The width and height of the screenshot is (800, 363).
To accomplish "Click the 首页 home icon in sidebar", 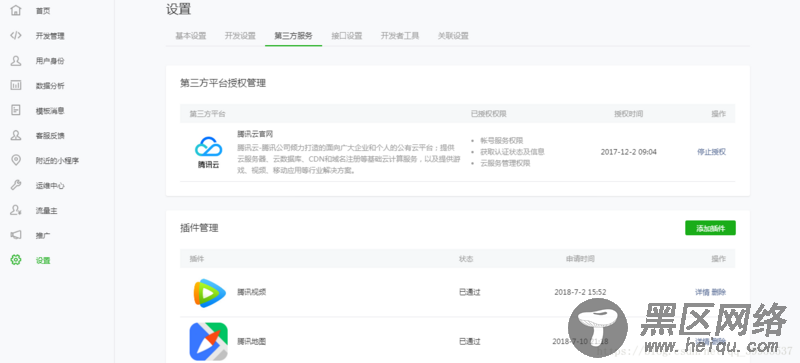I will tap(16, 10).
